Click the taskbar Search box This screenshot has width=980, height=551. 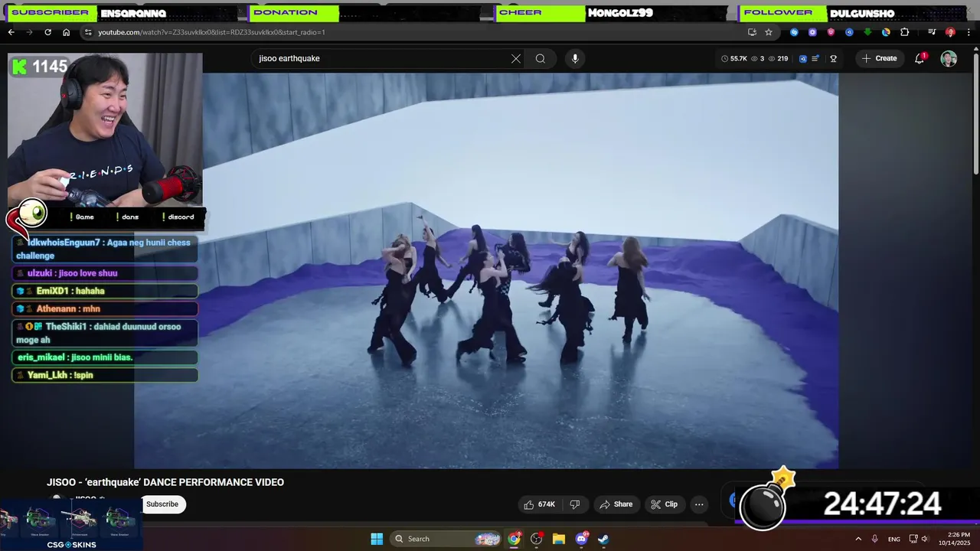pyautogui.click(x=447, y=539)
